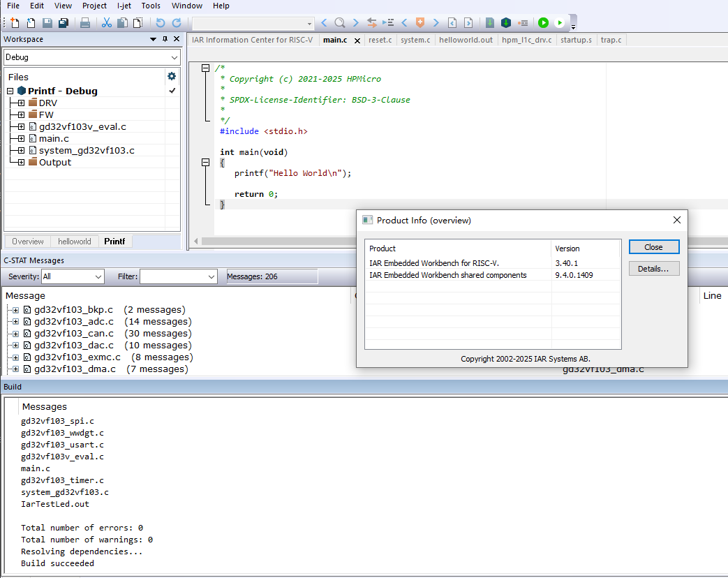Fold the main function body
The width and height of the screenshot is (728, 578).
point(206,163)
